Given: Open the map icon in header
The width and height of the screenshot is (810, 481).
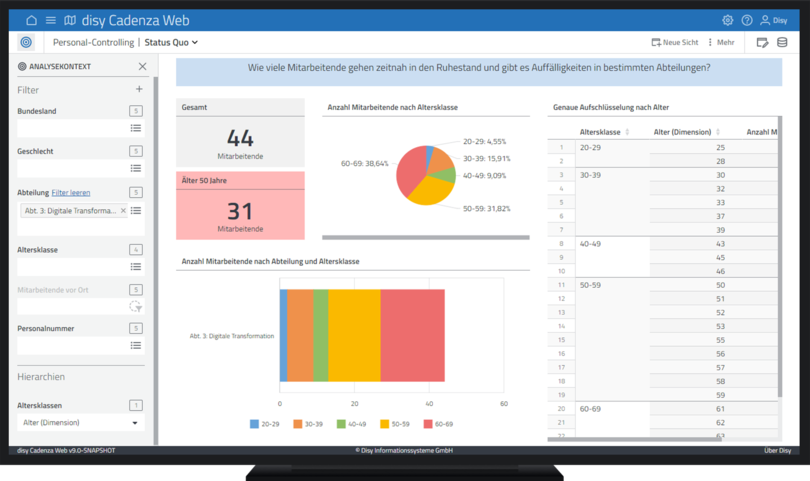Looking at the screenshot, I should [x=70, y=20].
